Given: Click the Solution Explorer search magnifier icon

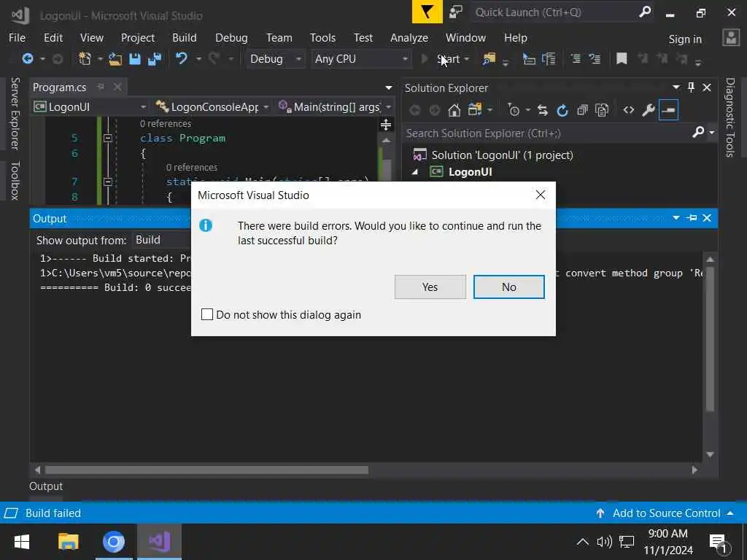Looking at the screenshot, I should [698, 132].
